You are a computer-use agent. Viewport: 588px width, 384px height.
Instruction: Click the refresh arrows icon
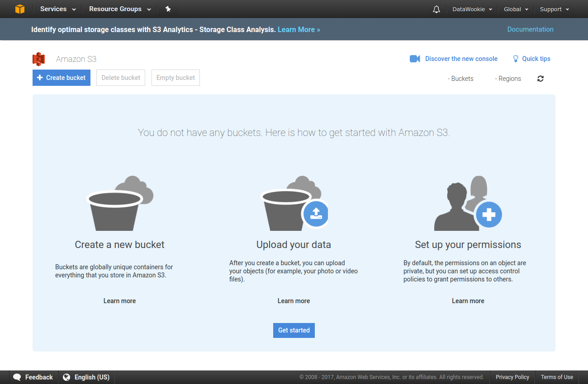(541, 79)
